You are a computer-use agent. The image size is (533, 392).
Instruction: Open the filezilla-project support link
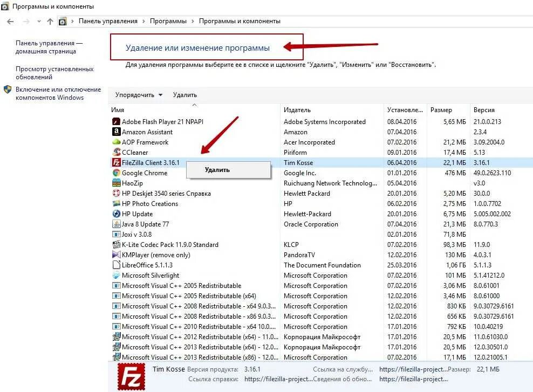click(x=413, y=369)
